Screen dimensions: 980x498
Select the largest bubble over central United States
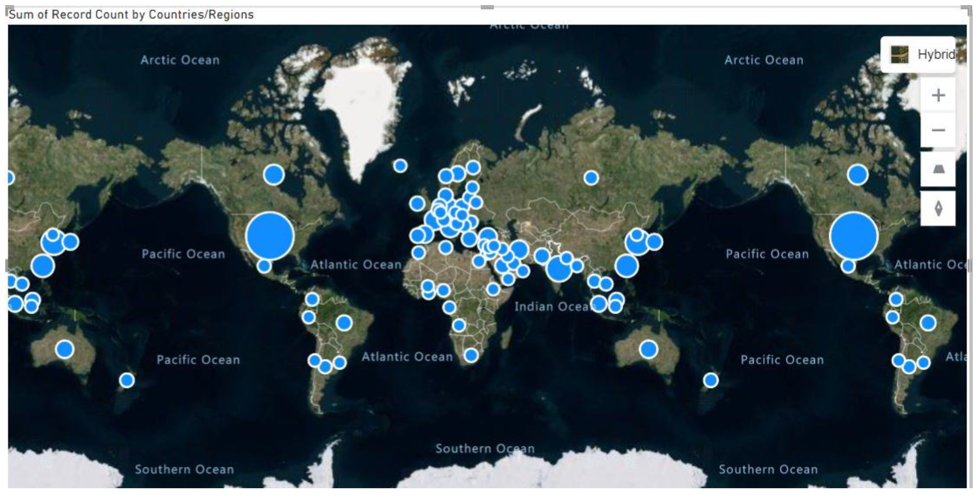[270, 236]
